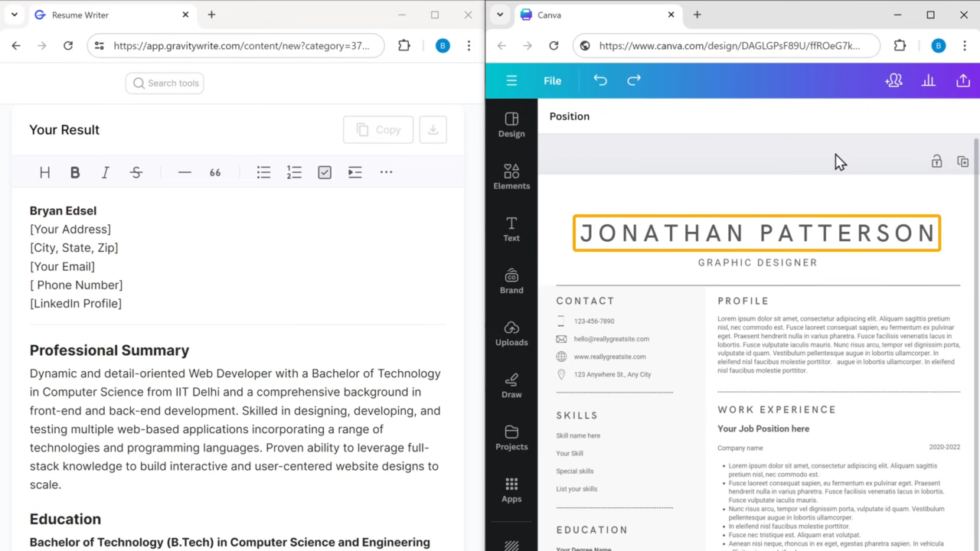Open Design panel in Canva sidebar
The image size is (980, 551).
tap(511, 125)
